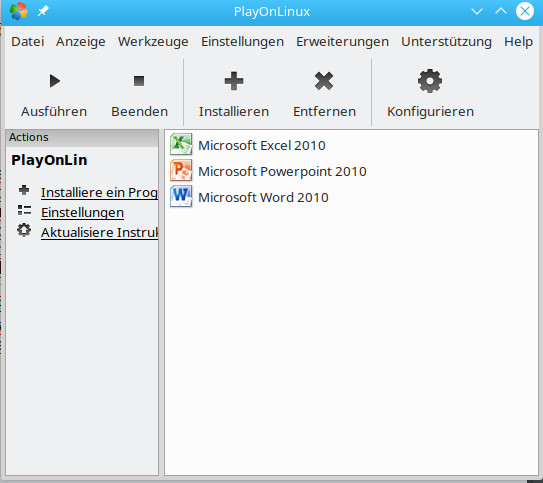The width and height of the screenshot is (543, 483).
Task: Click the gear icon beside Aktualisiere Instruk
Action: (24, 230)
